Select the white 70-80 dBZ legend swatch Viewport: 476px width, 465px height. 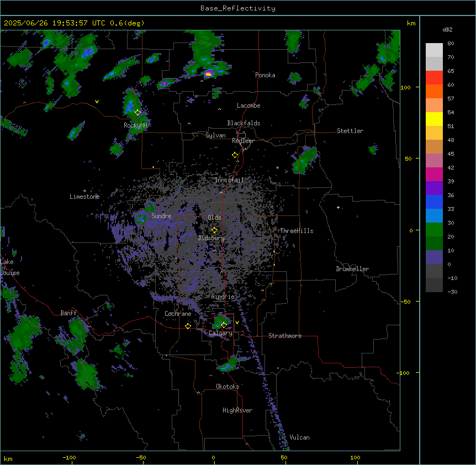coord(434,50)
